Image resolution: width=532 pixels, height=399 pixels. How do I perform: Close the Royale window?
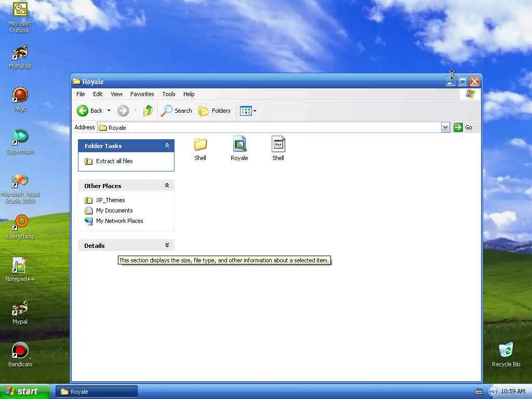pyautogui.click(x=474, y=82)
